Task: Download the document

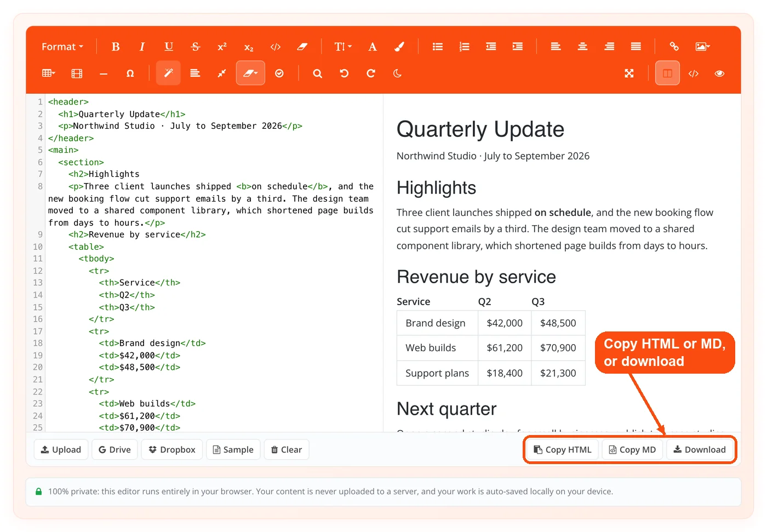Action: [x=700, y=450]
